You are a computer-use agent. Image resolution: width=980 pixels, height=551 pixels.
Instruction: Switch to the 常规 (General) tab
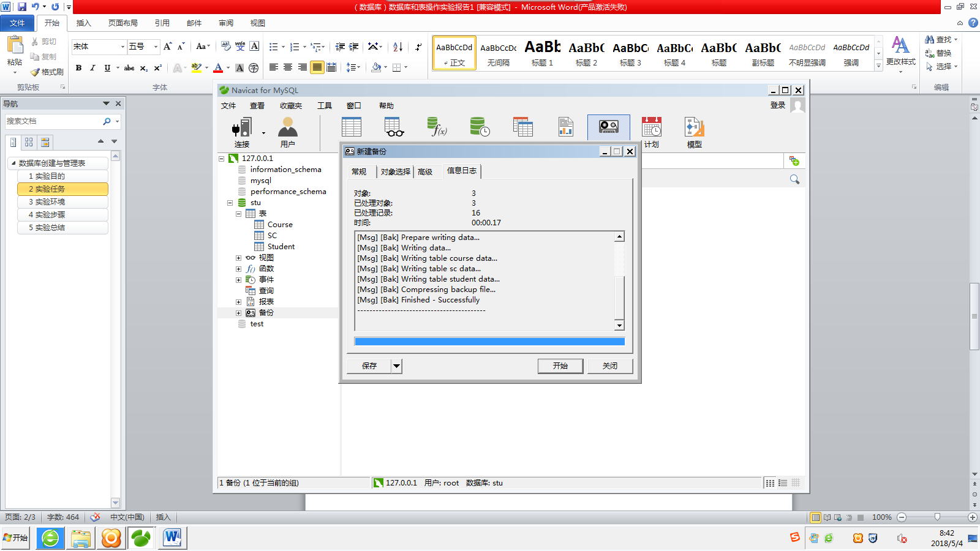tap(359, 172)
